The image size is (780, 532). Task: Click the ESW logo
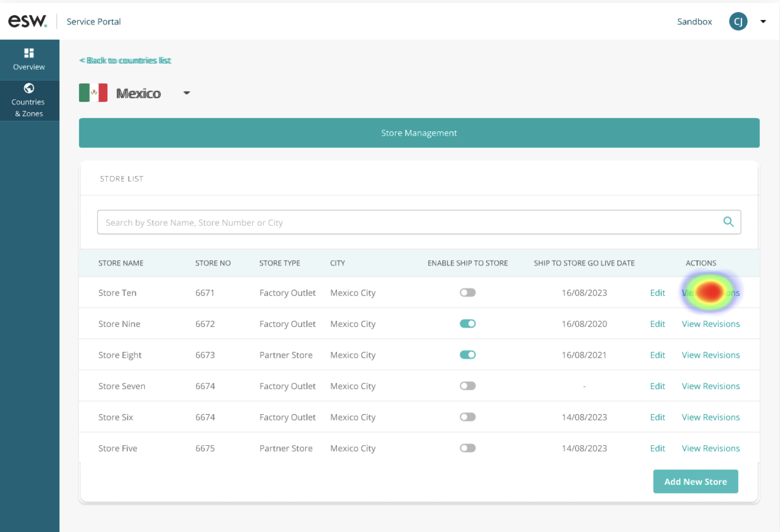point(28,21)
